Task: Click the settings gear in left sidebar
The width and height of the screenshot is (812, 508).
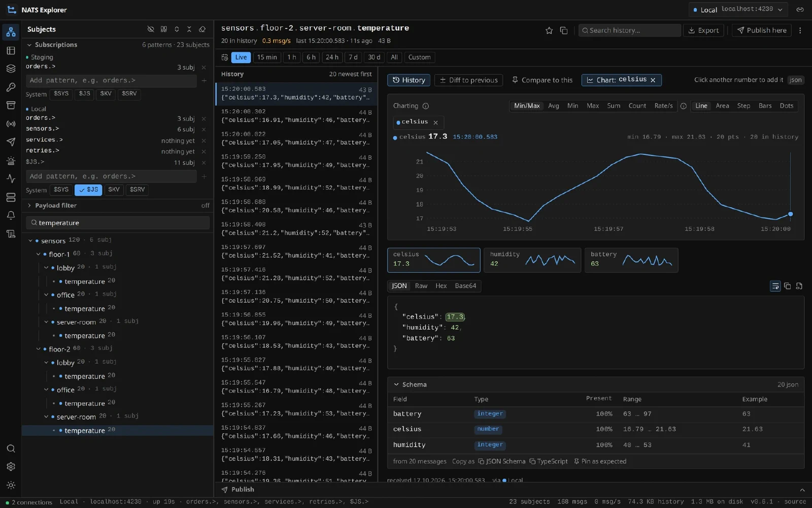Action: click(x=11, y=466)
